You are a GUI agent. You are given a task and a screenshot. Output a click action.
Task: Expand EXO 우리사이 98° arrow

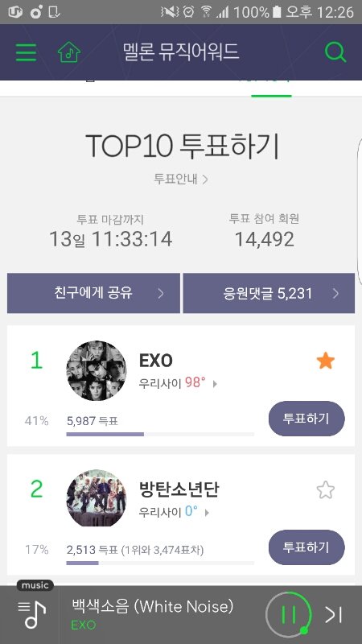point(215,384)
